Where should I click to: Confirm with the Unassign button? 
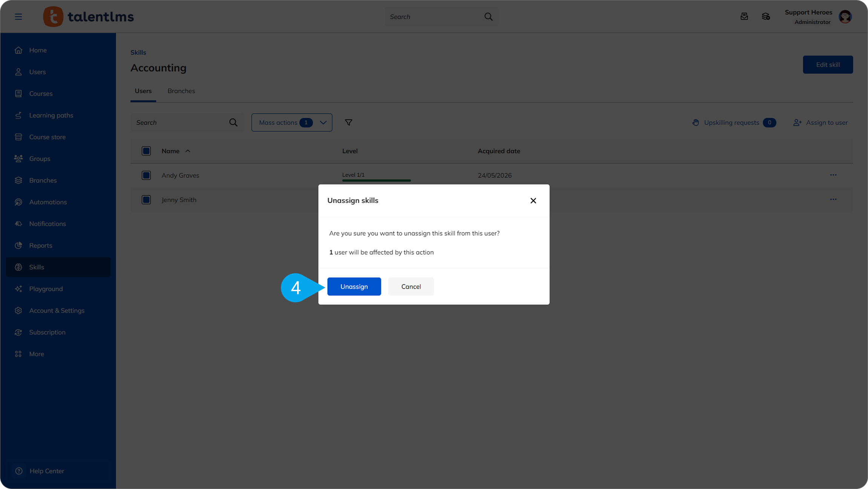(x=354, y=286)
